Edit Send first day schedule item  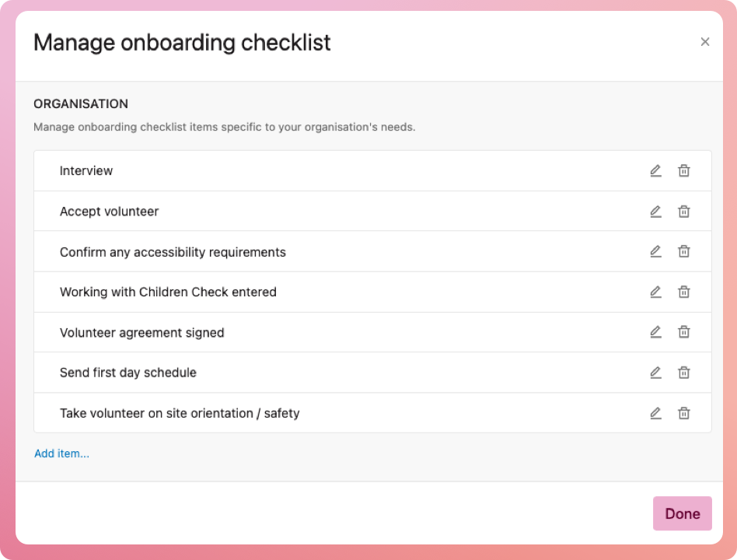(655, 373)
